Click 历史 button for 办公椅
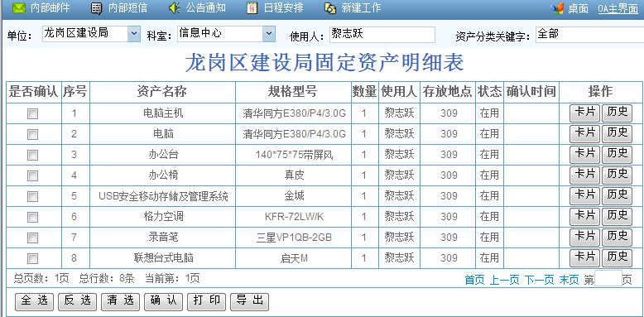The image size is (644, 317). (x=617, y=175)
